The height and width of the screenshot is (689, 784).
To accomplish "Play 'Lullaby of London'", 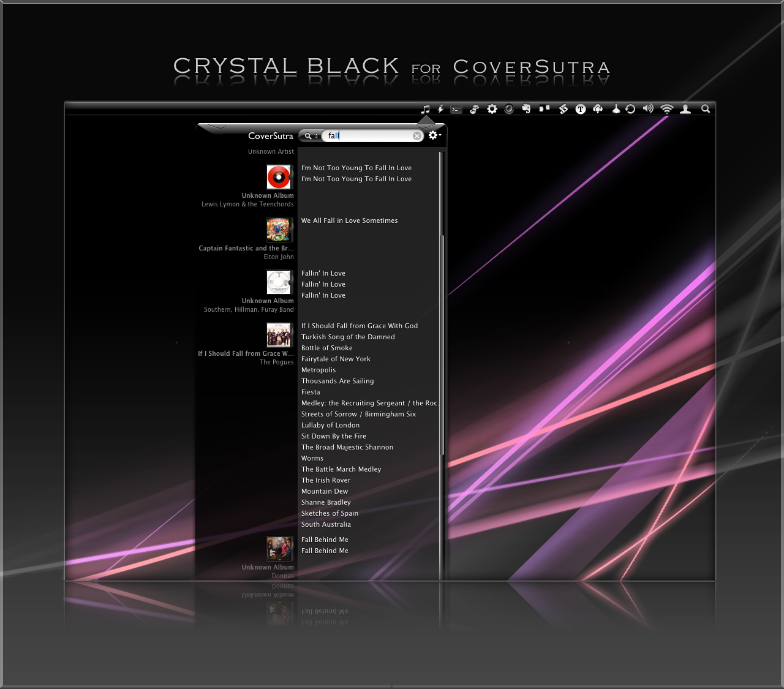I will (x=330, y=425).
